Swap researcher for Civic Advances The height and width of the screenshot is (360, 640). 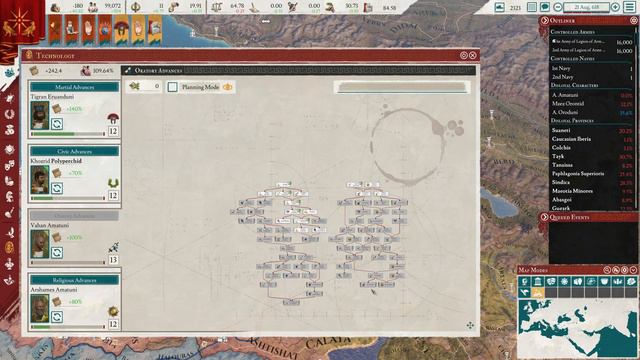pyautogui.click(x=57, y=188)
